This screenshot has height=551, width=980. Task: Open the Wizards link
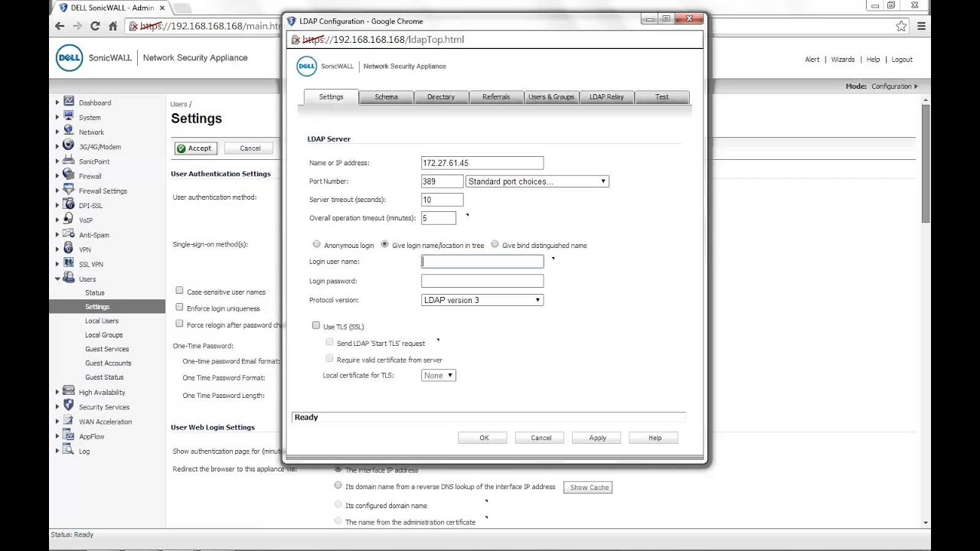click(843, 60)
